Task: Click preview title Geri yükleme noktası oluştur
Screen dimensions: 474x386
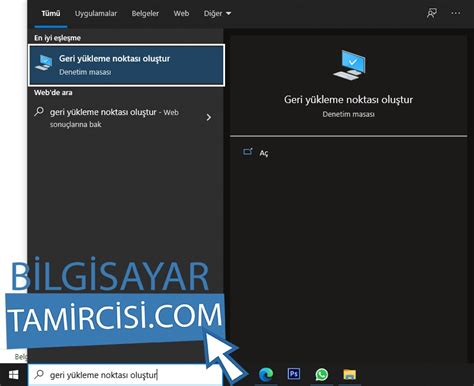Action: pos(348,100)
